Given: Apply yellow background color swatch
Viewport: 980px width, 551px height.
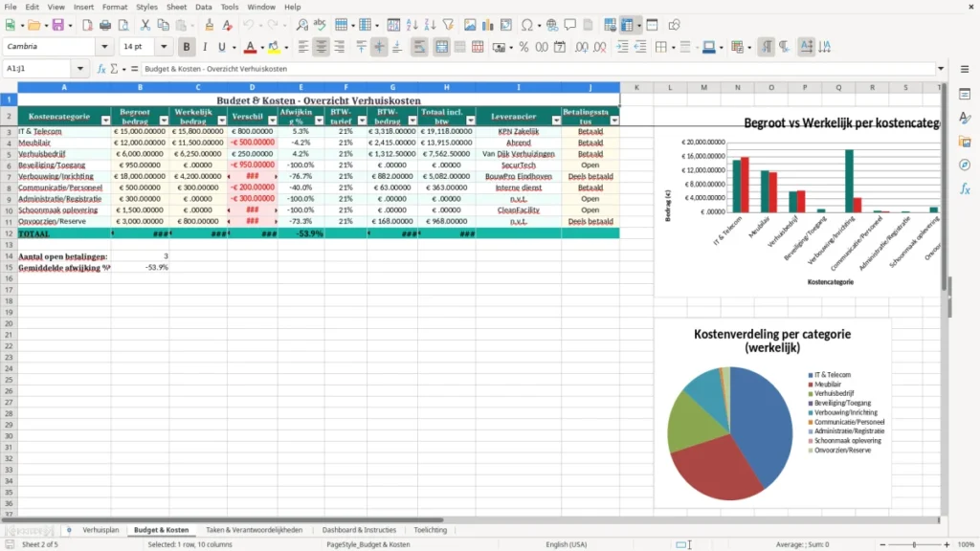Looking at the screenshot, I should [274, 47].
